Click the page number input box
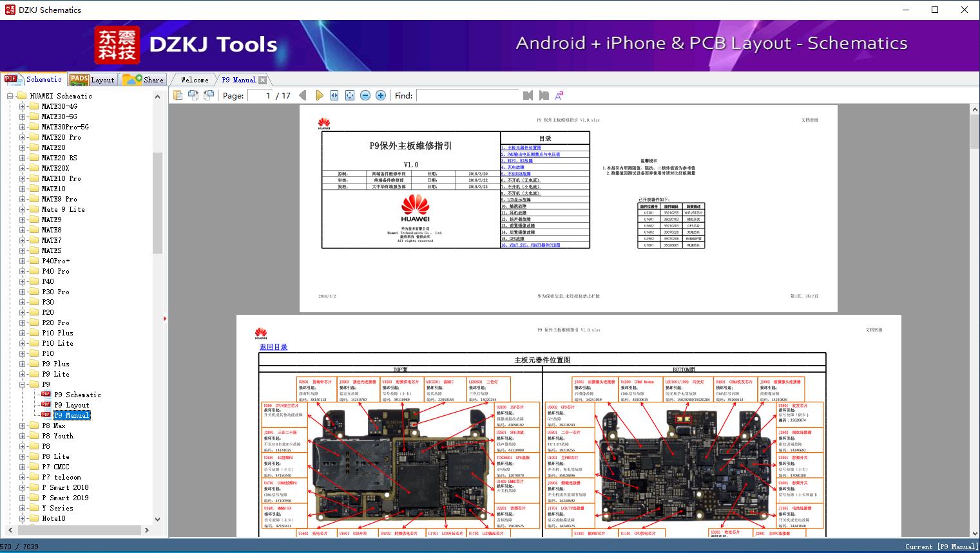 point(259,95)
